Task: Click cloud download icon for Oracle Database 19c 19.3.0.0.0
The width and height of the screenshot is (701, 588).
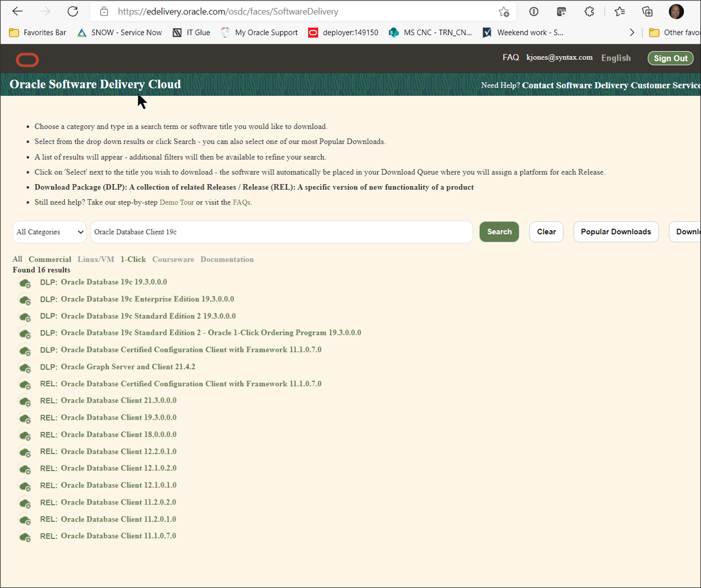Action: [x=25, y=284]
